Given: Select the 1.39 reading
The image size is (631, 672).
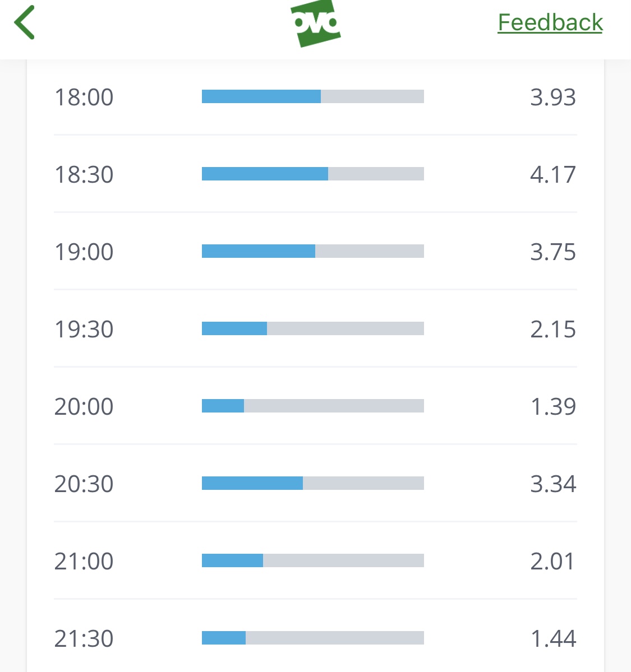Looking at the screenshot, I should point(553,406).
